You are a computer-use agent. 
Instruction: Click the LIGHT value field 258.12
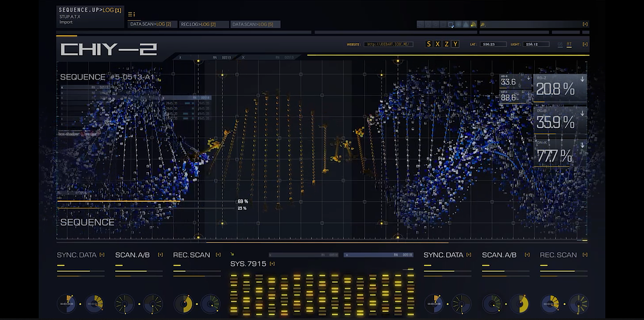tap(536, 44)
